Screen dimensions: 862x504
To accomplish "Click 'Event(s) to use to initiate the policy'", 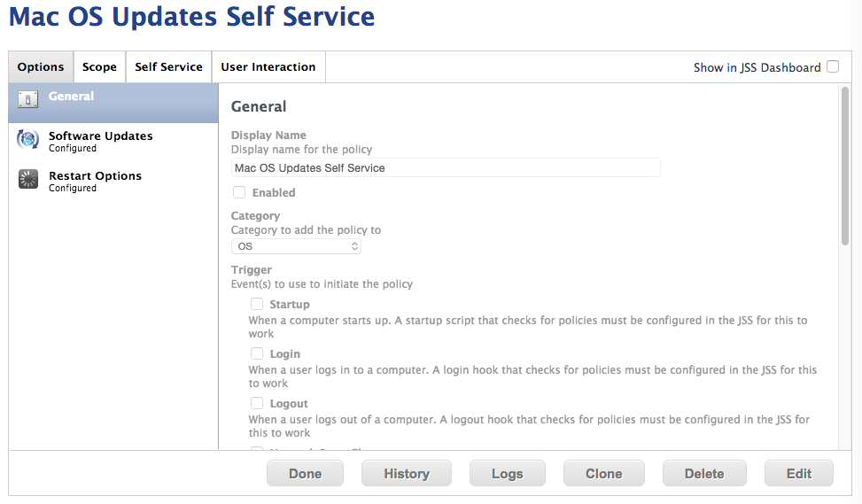I will tap(322, 284).
